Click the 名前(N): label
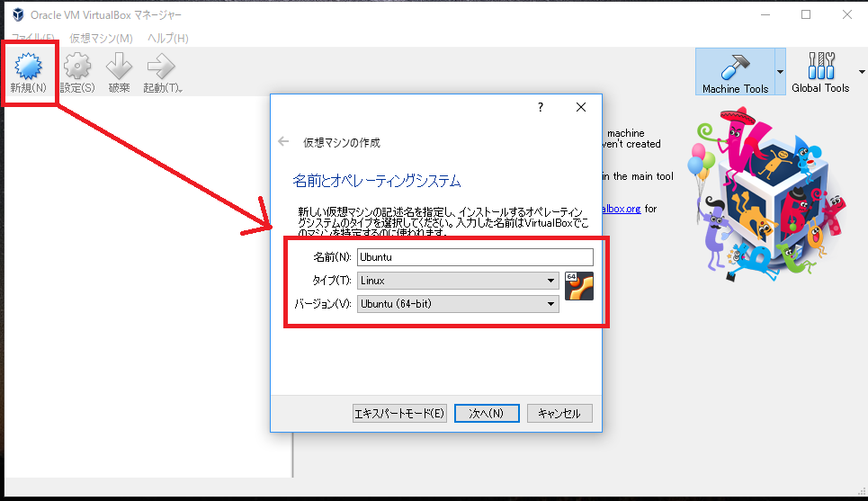 332,257
